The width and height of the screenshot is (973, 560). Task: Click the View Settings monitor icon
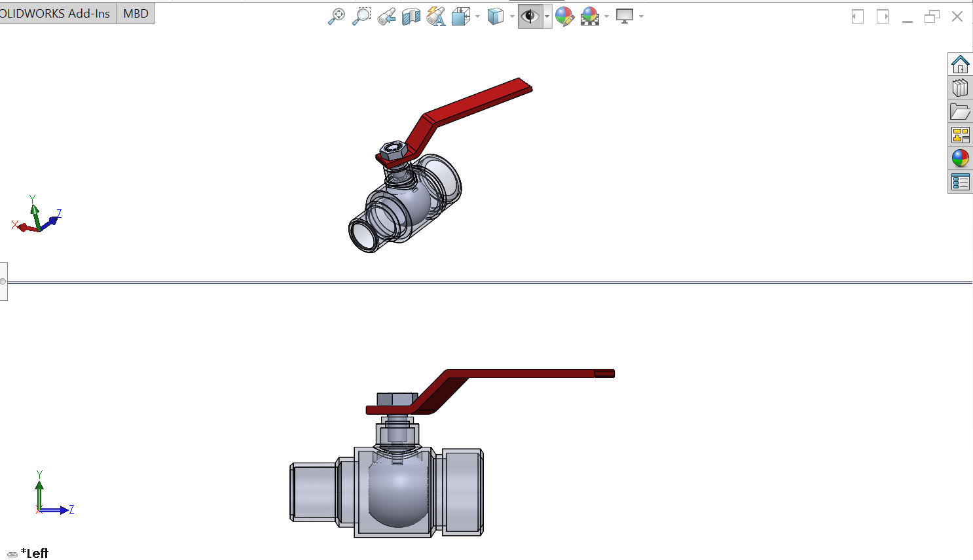coord(625,16)
